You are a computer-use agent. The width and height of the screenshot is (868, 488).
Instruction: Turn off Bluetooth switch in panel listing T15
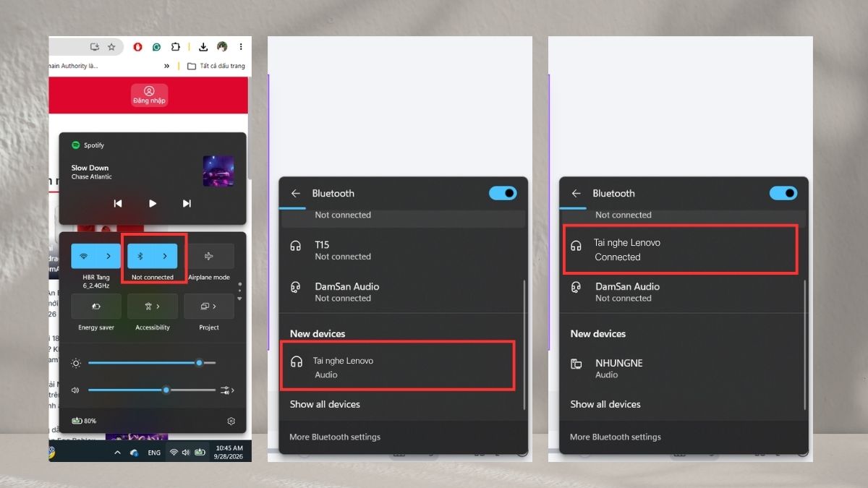pyautogui.click(x=503, y=193)
